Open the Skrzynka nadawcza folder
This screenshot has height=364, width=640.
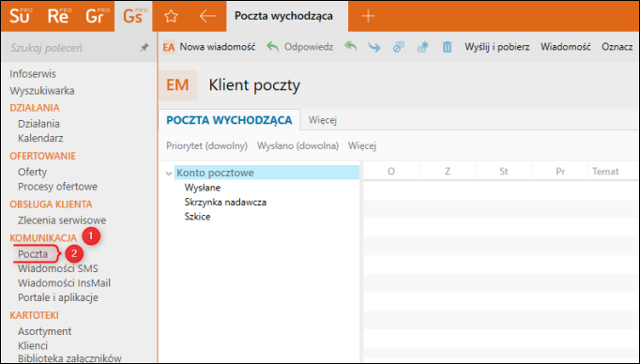(225, 202)
